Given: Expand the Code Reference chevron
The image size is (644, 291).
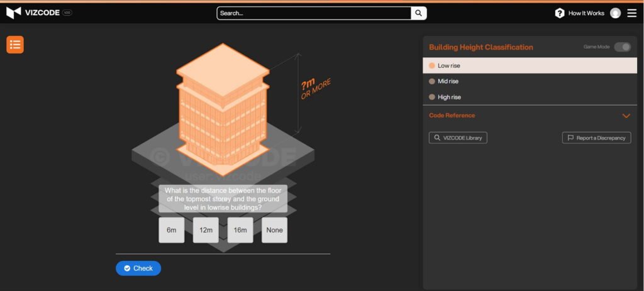Looking at the screenshot, I should [x=626, y=116].
